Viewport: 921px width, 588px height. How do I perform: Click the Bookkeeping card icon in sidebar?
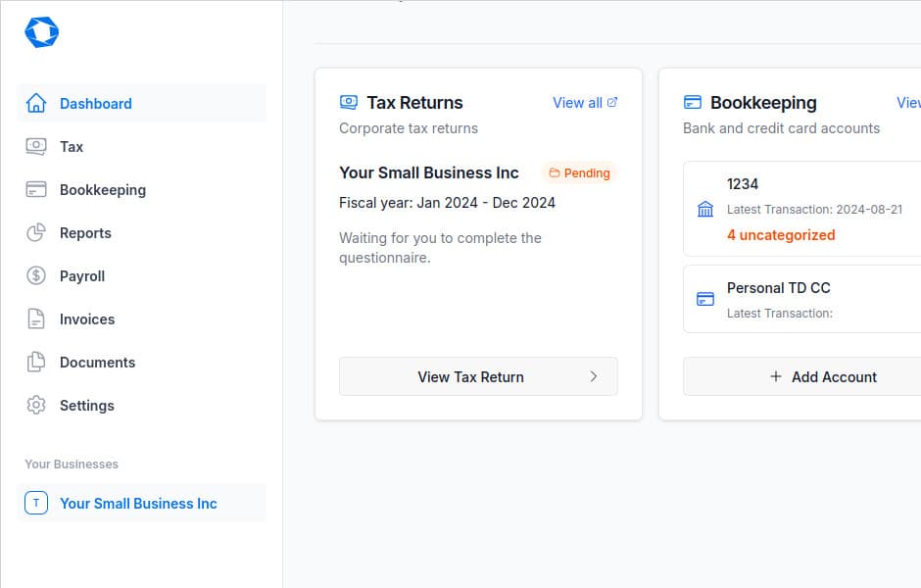pos(36,189)
